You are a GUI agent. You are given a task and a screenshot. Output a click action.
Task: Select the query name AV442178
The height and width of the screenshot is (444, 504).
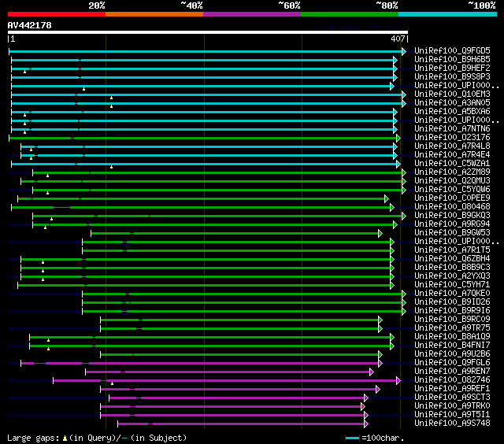(x=30, y=25)
